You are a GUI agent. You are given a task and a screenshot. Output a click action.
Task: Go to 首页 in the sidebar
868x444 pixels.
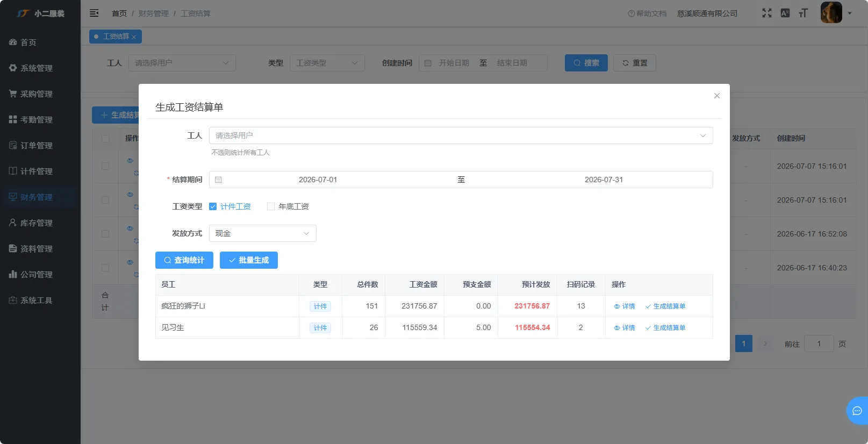pyautogui.click(x=40, y=42)
